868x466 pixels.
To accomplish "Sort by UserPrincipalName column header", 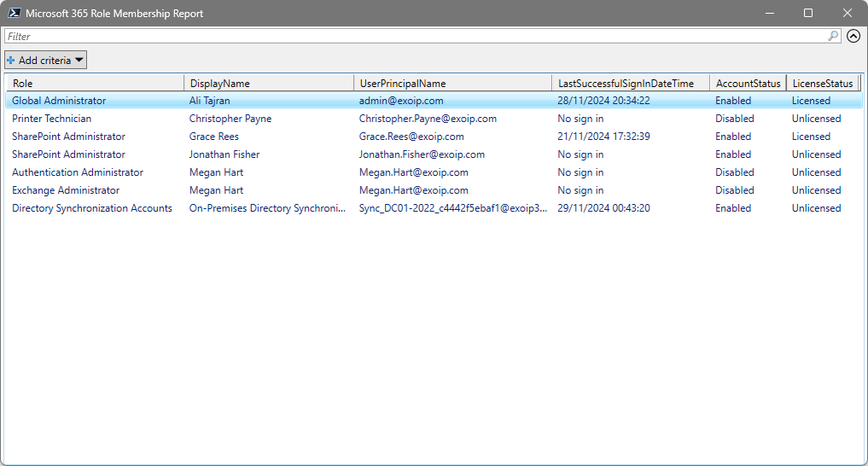I will pos(452,83).
